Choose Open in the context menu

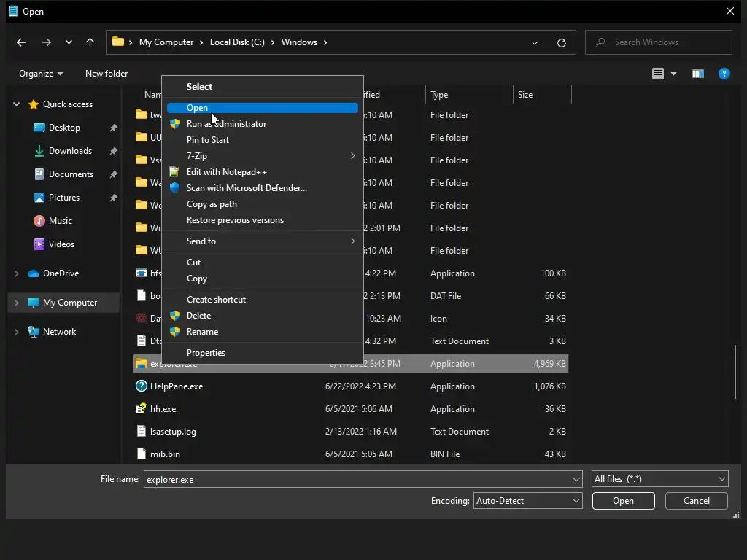[x=262, y=108]
